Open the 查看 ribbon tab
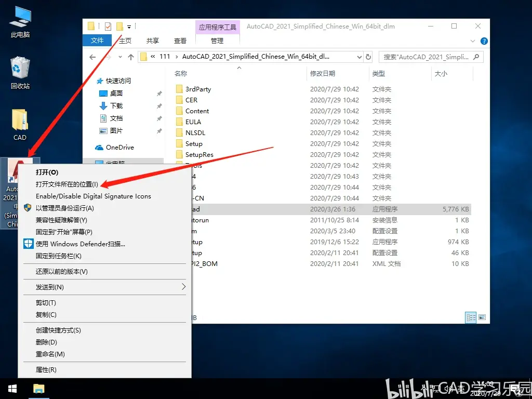This screenshot has height=399, width=532. point(180,41)
